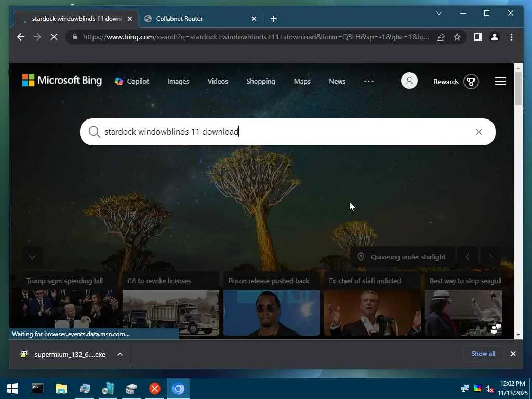Go to Bing Images
The width and height of the screenshot is (532, 399).
178,82
